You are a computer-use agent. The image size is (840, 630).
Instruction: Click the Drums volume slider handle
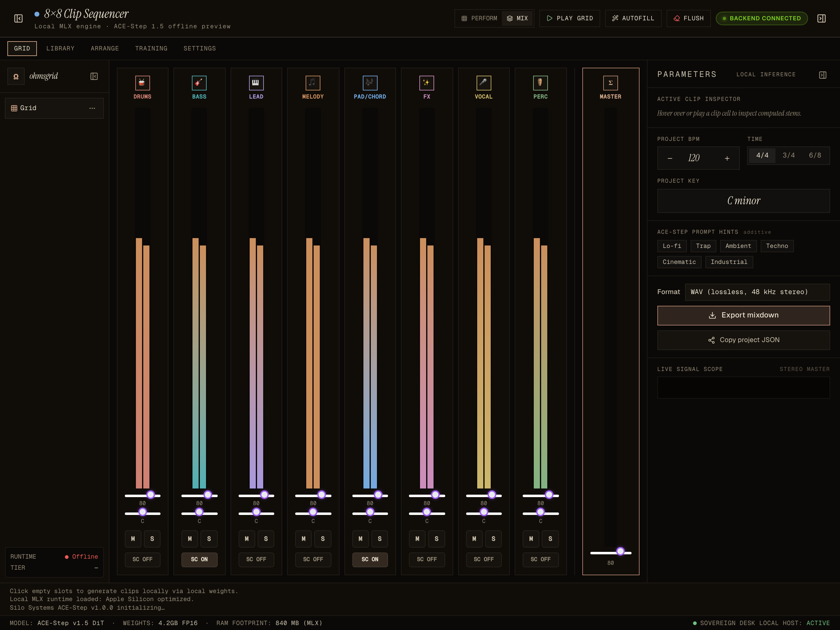pos(151,495)
